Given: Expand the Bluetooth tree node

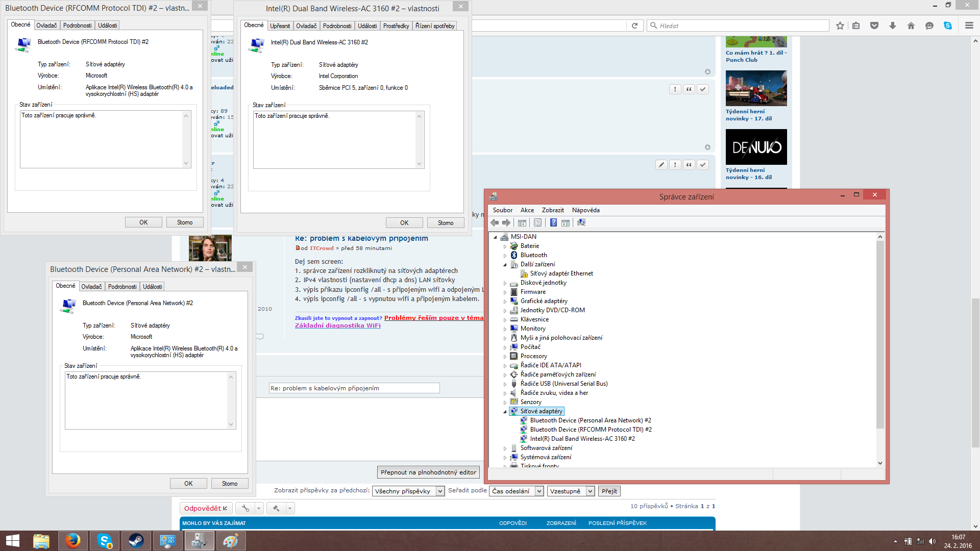Looking at the screenshot, I should click(x=505, y=256).
